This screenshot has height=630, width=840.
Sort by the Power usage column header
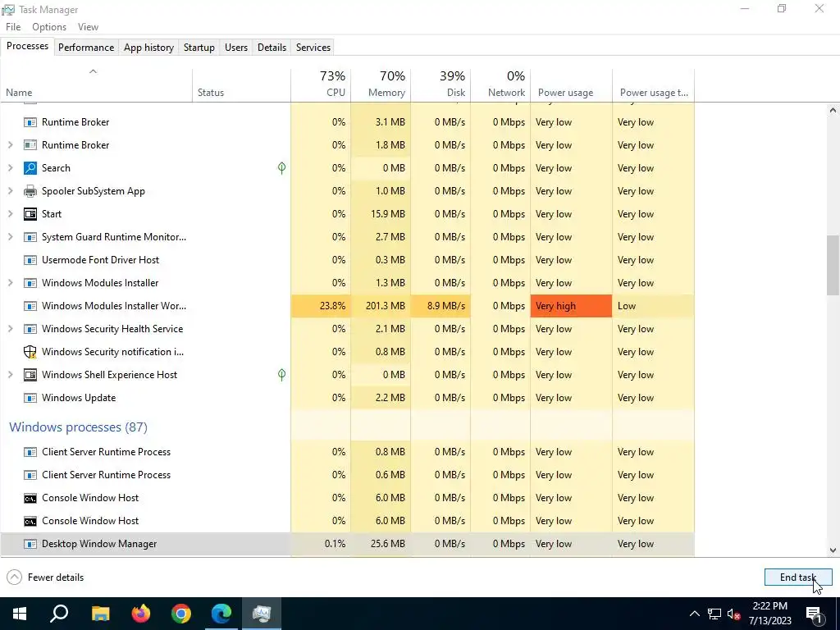[572, 85]
